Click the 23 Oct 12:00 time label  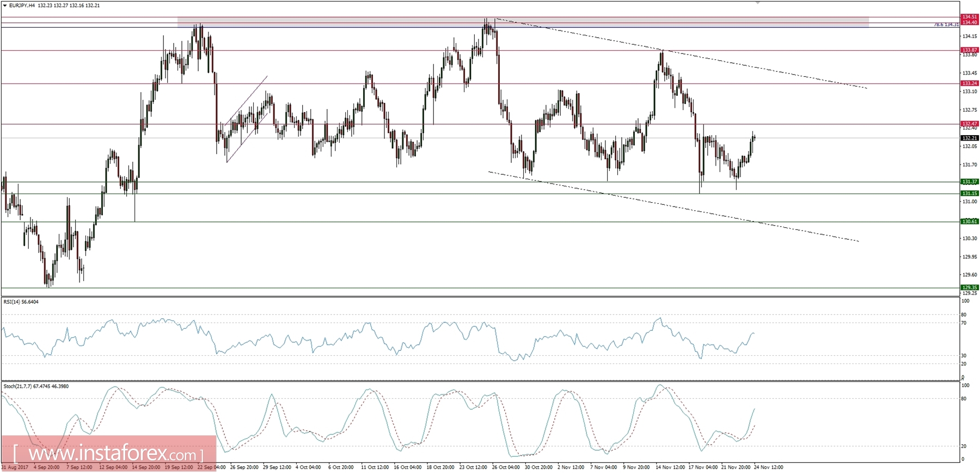[473, 467]
